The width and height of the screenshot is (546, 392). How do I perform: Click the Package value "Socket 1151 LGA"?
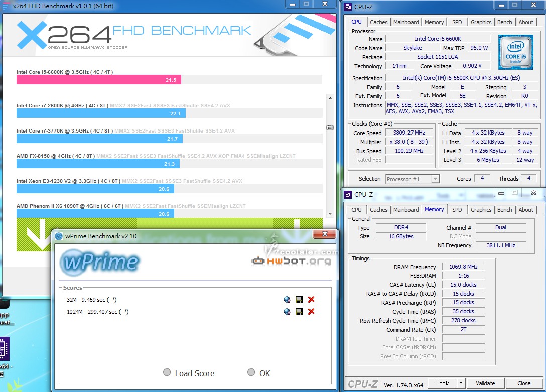click(438, 57)
